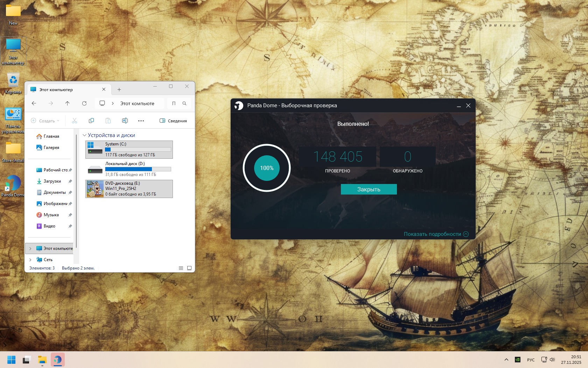Open search in the Explorer window
Viewport: 588px width, 368px height.
(x=184, y=103)
